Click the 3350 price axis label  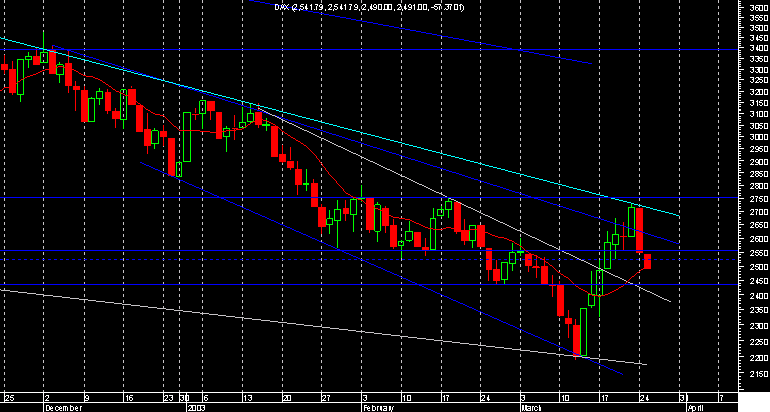tap(759, 58)
